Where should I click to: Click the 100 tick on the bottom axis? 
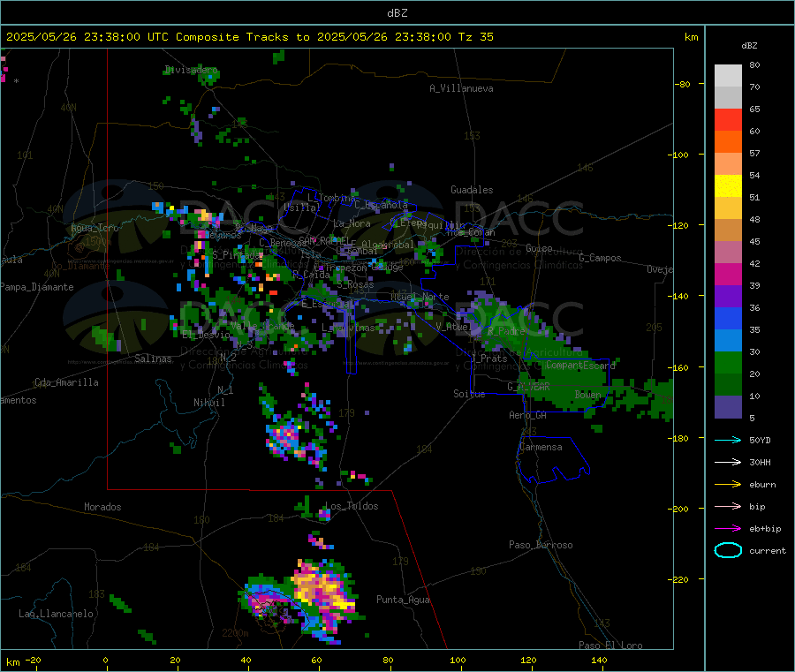click(458, 660)
